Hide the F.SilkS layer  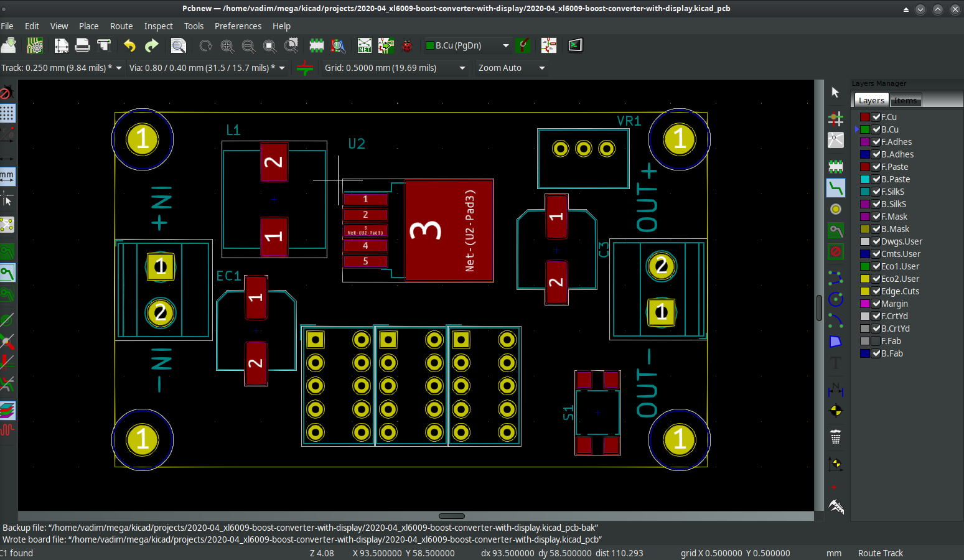tap(876, 192)
